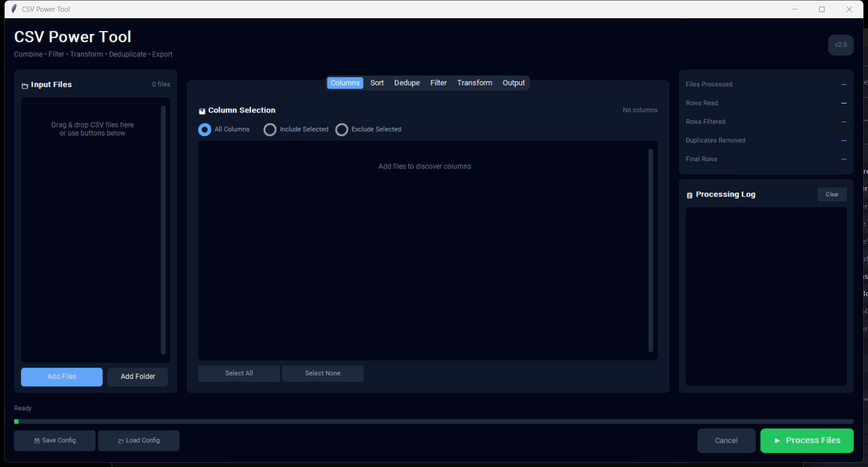
Task: Open the Transform tab
Action: (x=474, y=83)
